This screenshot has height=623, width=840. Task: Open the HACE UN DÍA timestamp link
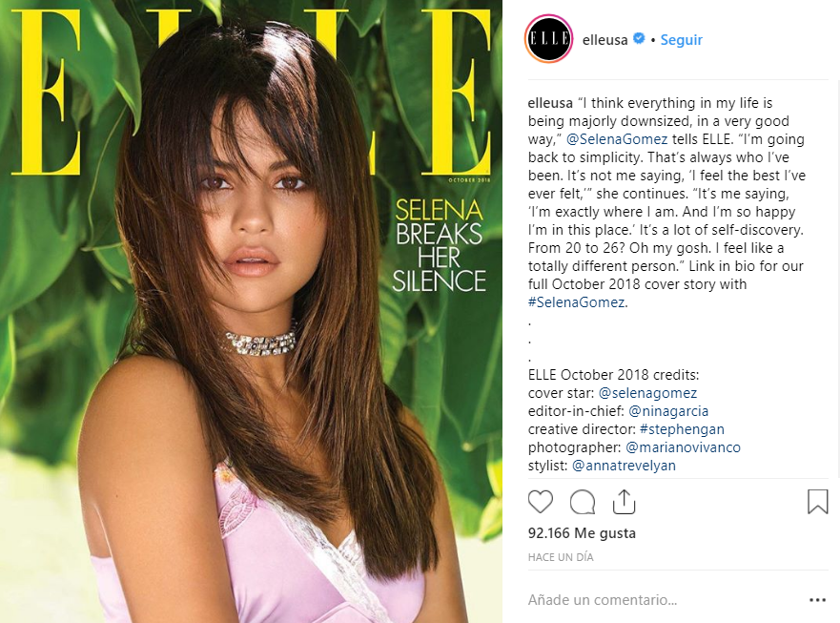coord(561,557)
